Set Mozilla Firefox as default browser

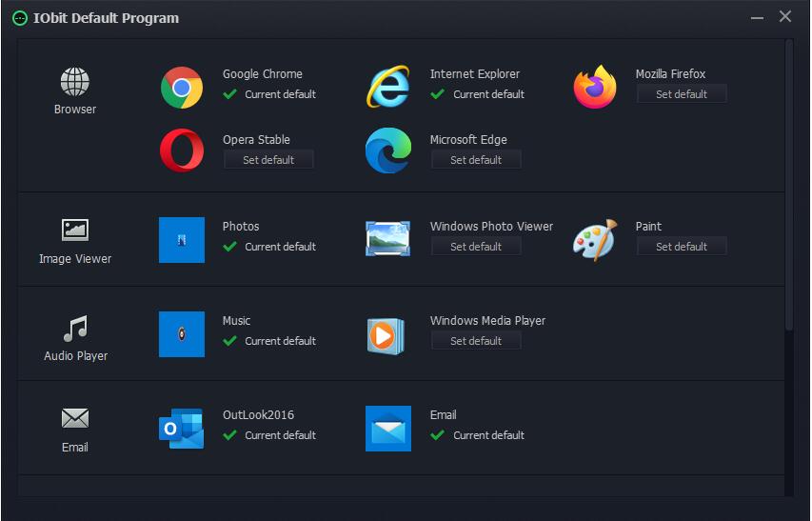point(682,93)
